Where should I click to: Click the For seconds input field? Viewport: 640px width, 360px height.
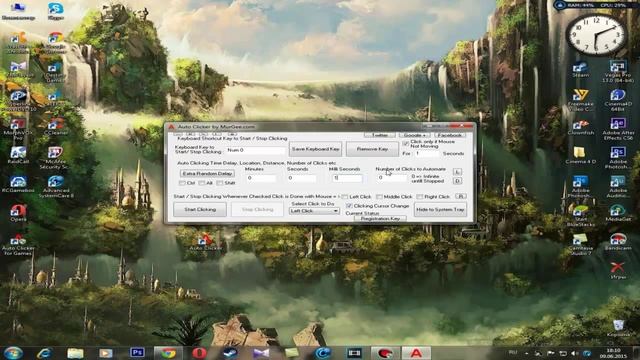(427, 153)
